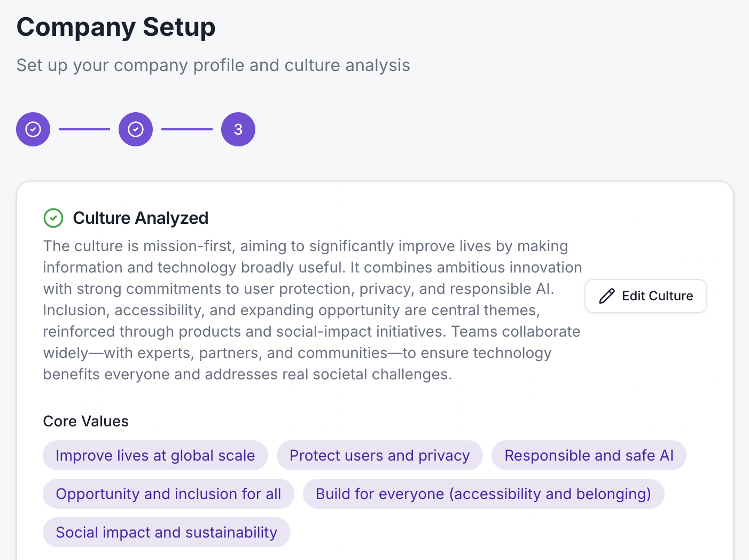The image size is (749, 560).
Task: Toggle the "Protect users and privacy" tag
Action: (x=379, y=455)
